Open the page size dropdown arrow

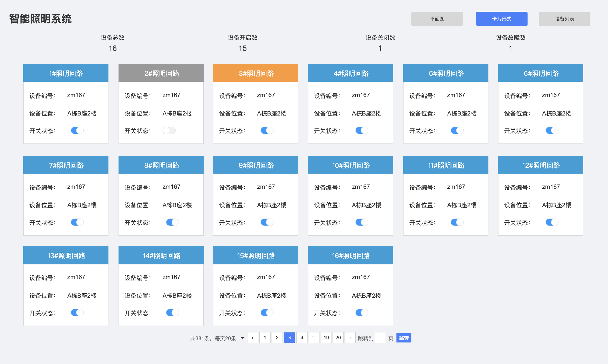242,338
